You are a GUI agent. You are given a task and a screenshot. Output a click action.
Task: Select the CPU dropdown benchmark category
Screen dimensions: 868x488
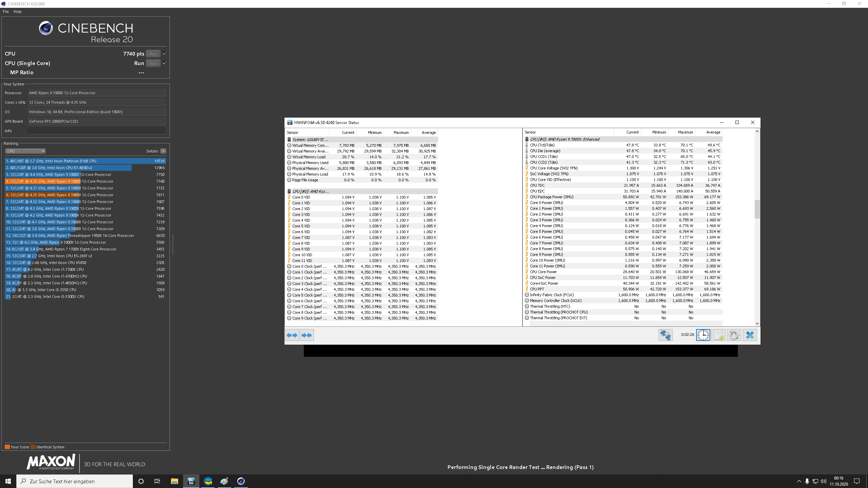(x=24, y=151)
